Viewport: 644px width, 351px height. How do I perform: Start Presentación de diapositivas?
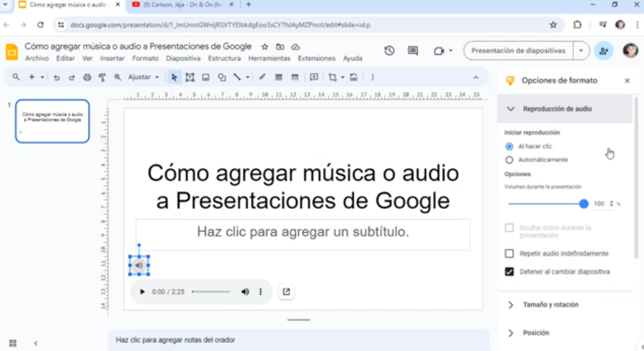pos(519,50)
